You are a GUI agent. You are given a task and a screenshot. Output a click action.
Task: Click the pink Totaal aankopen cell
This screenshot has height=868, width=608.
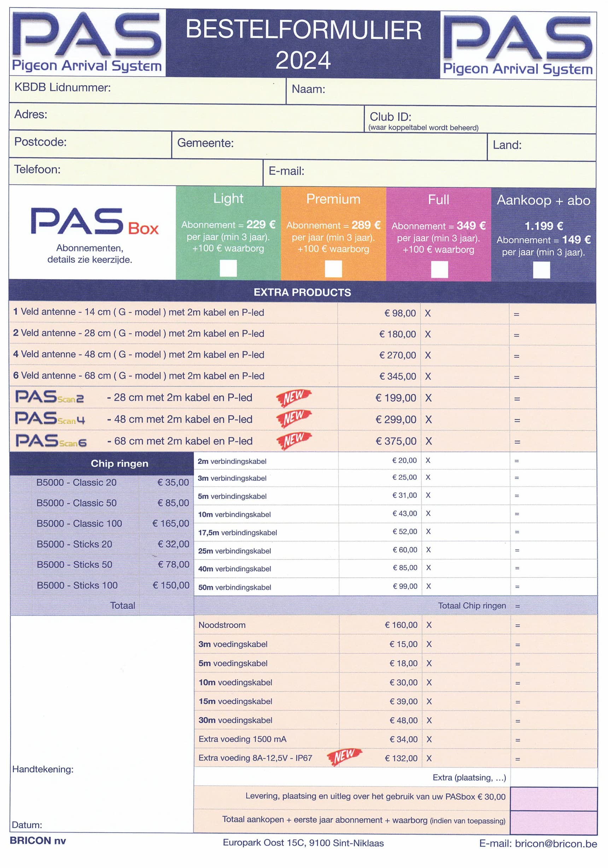coord(554,822)
